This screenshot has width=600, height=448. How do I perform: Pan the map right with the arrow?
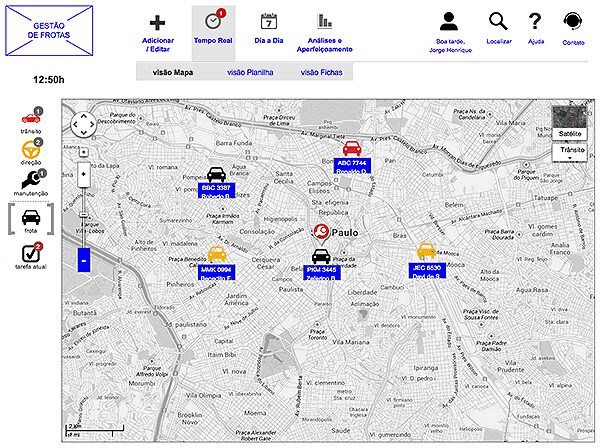coord(92,125)
